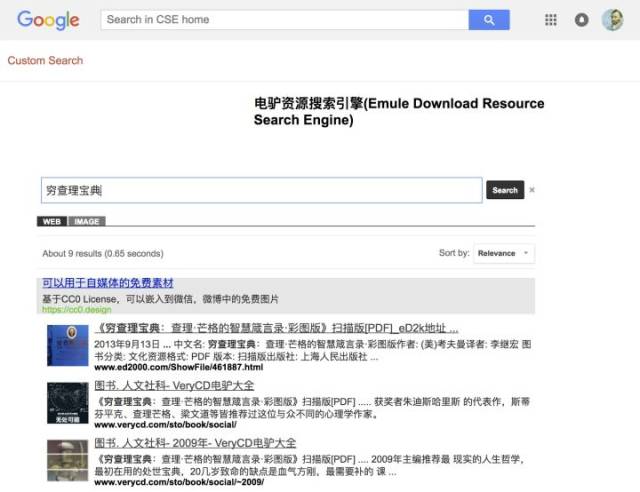Open result 《穷查理宝典：查理·芒格的智慧箴言录·彩图版》扫描版
This screenshot has width=640, height=492.
click(x=276, y=328)
